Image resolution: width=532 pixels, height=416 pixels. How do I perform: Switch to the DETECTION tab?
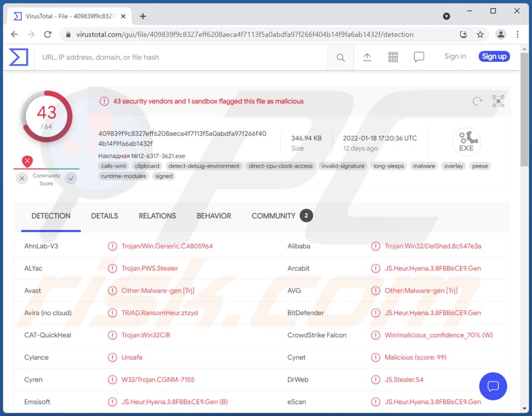point(51,216)
